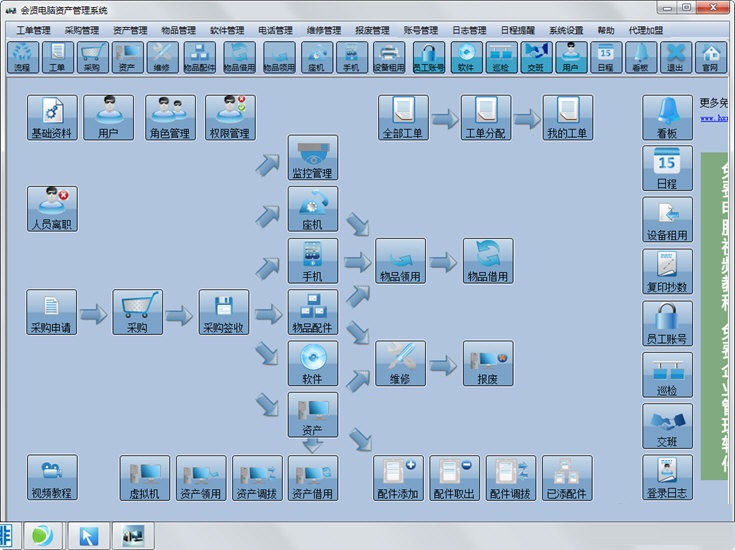Open the 系统设置 menu
735x550 pixels.
click(566, 30)
